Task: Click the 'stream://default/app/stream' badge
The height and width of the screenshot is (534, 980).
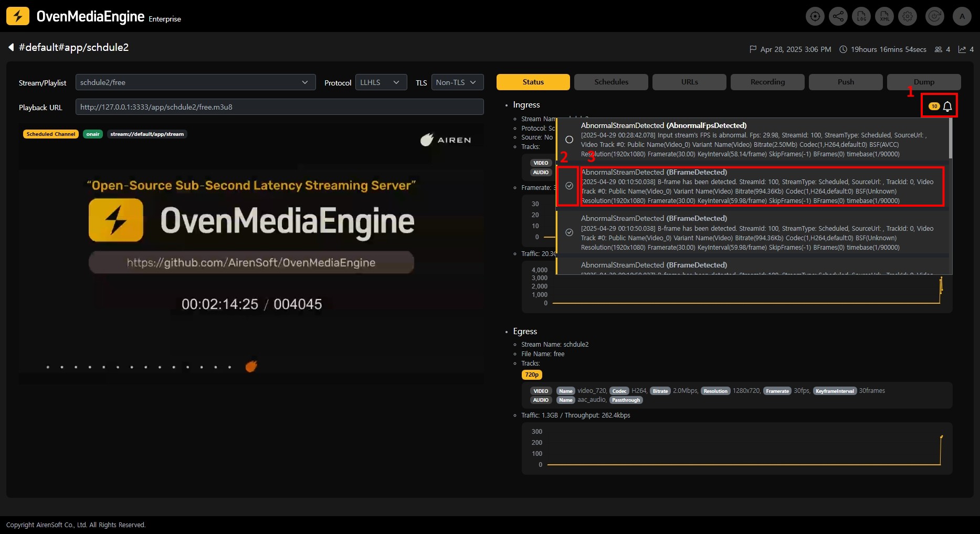Action: click(x=147, y=134)
